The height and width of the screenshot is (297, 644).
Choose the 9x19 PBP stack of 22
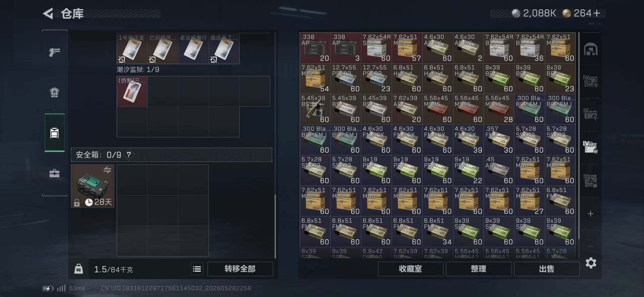tap(468, 170)
